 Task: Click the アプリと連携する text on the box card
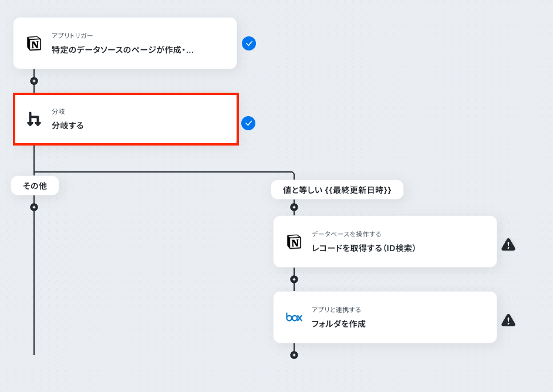tap(336, 310)
